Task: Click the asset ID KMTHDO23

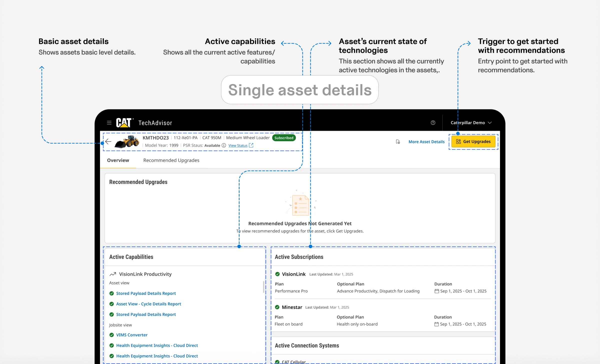Action: 155,138
